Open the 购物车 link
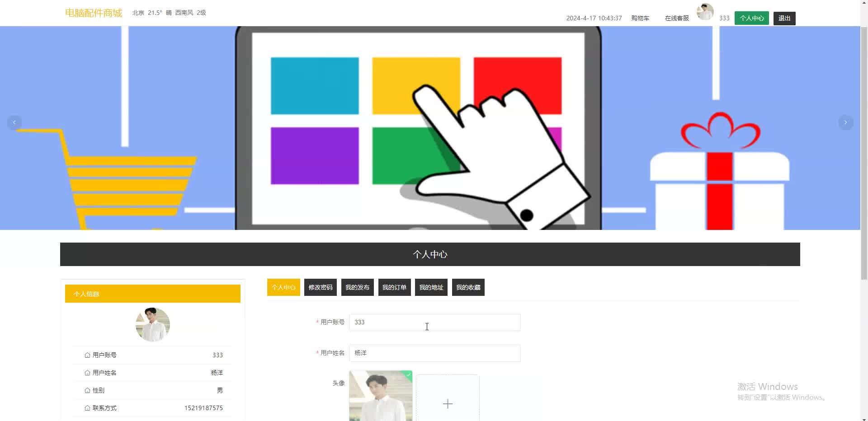 click(x=640, y=18)
